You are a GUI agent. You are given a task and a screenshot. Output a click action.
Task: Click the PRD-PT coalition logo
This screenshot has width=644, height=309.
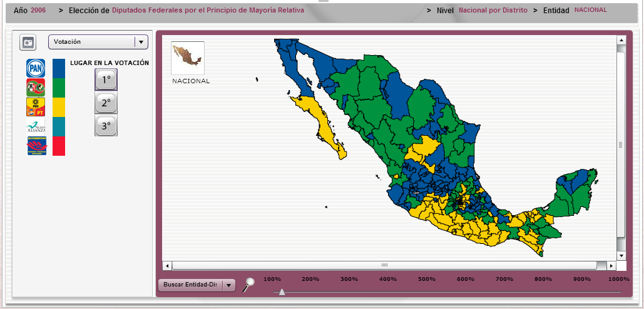coord(36,107)
